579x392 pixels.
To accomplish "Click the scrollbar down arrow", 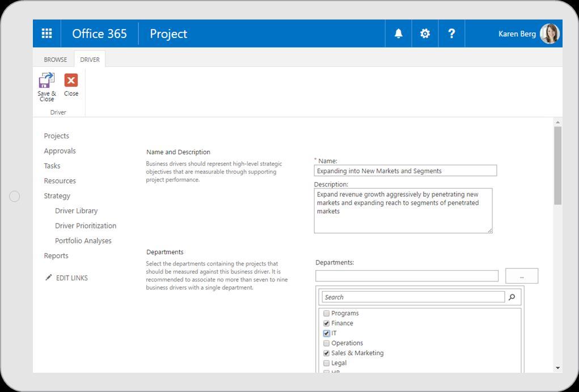I will [x=557, y=368].
